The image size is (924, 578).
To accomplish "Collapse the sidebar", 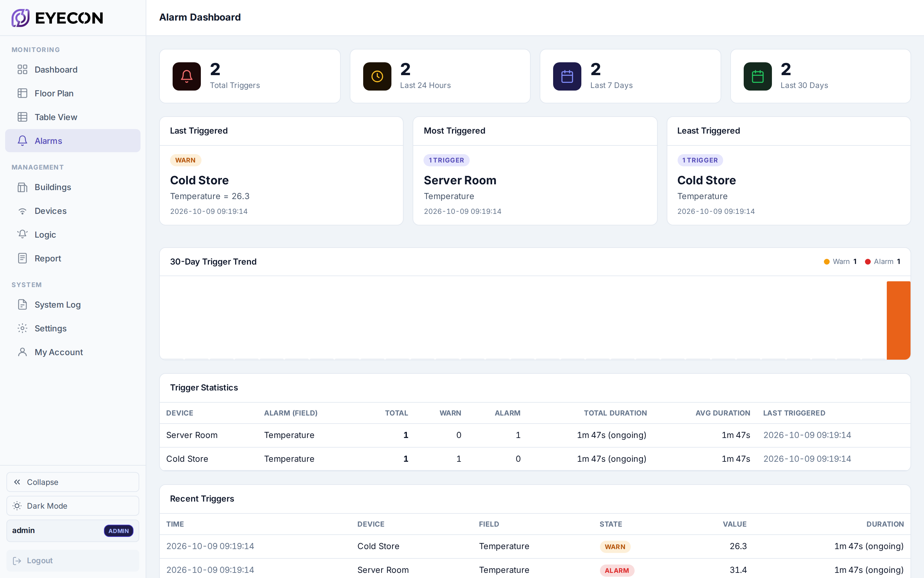I will click(x=73, y=482).
